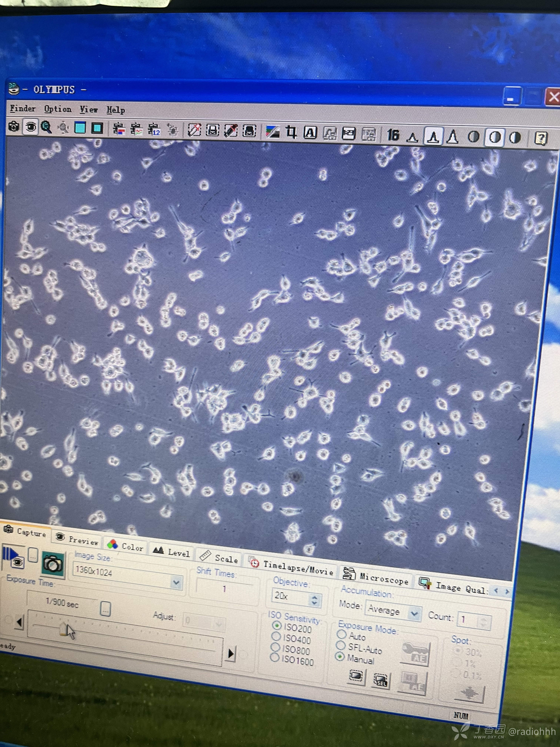Decrease exposure time with left arrow button
Image resolution: width=560 pixels, height=747 pixels.
click(20, 622)
